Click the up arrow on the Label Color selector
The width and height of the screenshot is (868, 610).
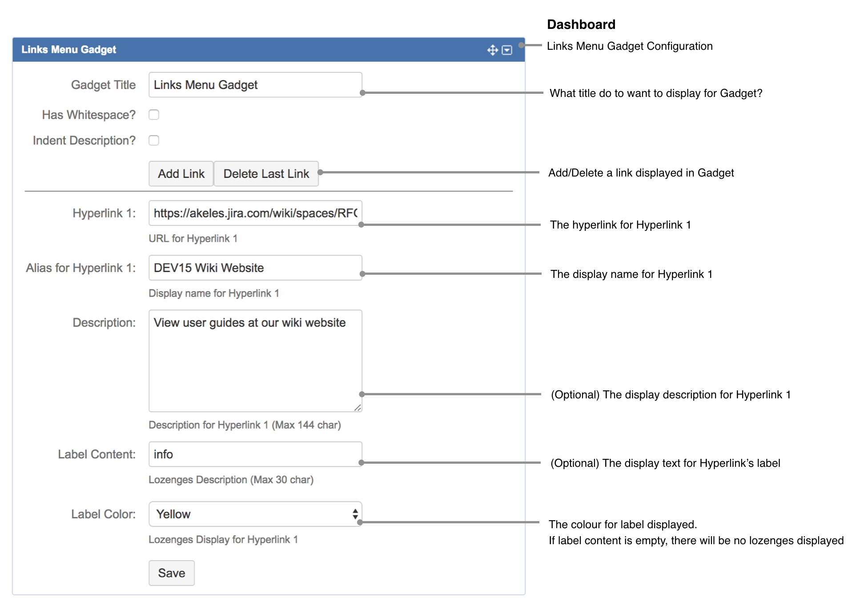(x=354, y=511)
